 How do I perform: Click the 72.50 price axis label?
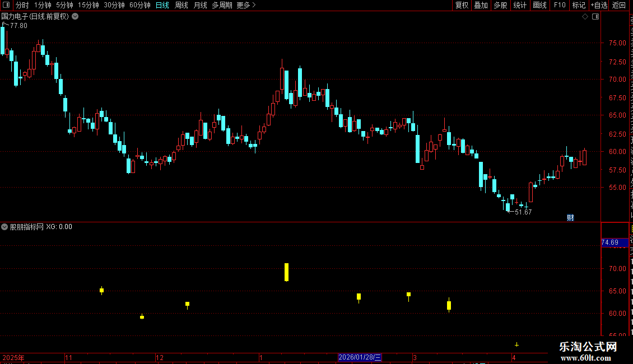(x=617, y=62)
